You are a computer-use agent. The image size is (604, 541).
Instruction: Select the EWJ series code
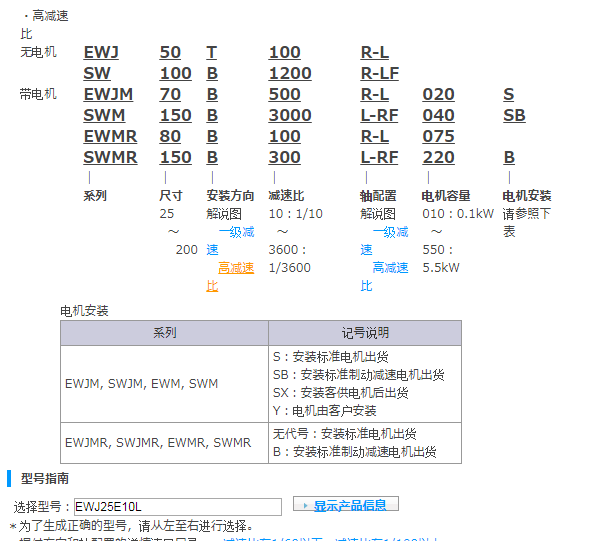click(x=101, y=52)
